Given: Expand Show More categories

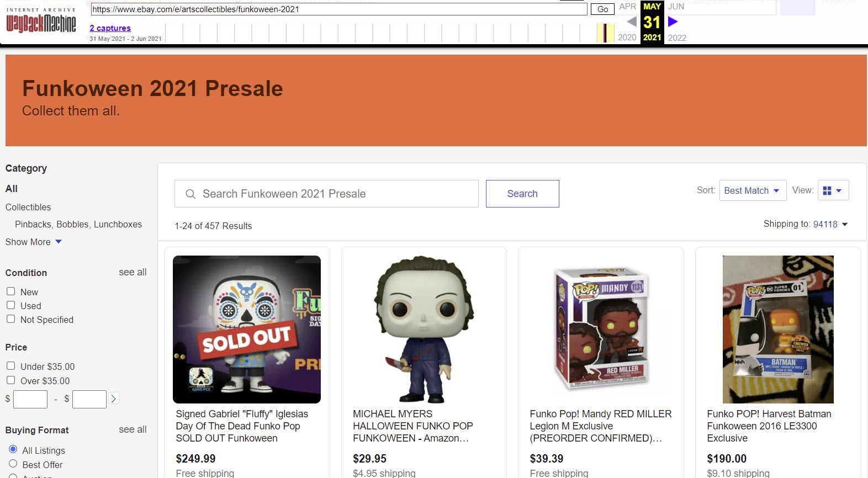Looking at the screenshot, I should 34,242.
